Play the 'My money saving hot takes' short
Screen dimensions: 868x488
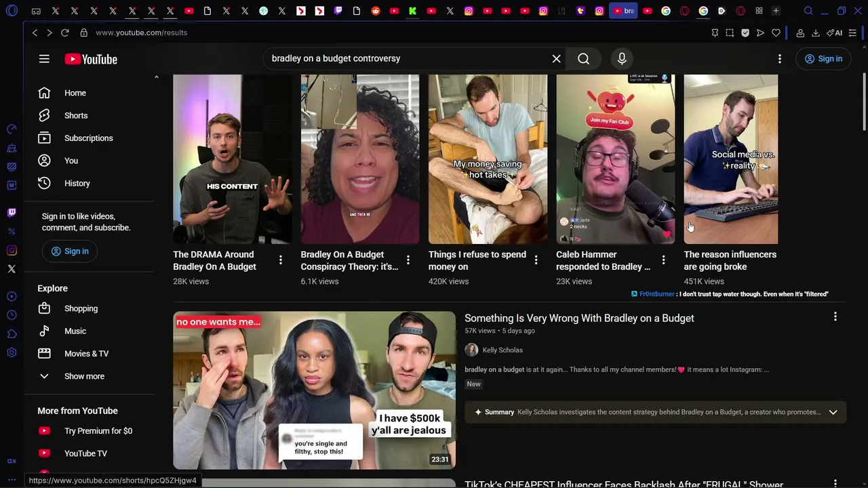[x=488, y=159]
